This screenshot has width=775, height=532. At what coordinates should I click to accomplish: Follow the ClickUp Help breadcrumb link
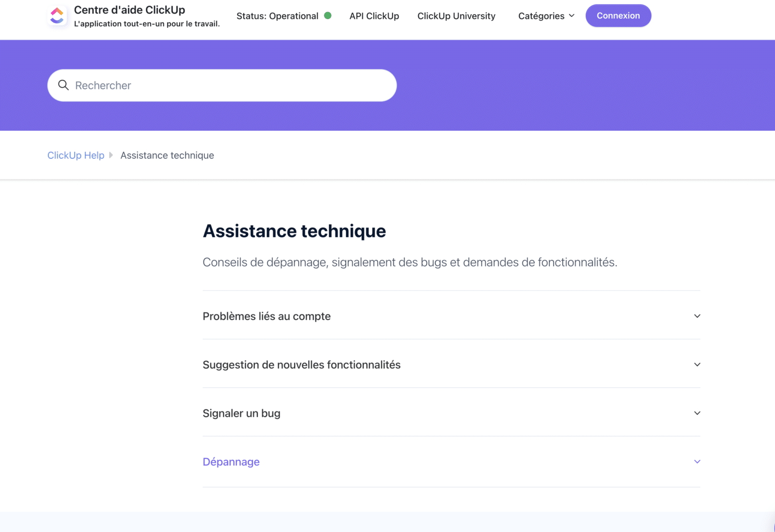(x=76, y=155)
